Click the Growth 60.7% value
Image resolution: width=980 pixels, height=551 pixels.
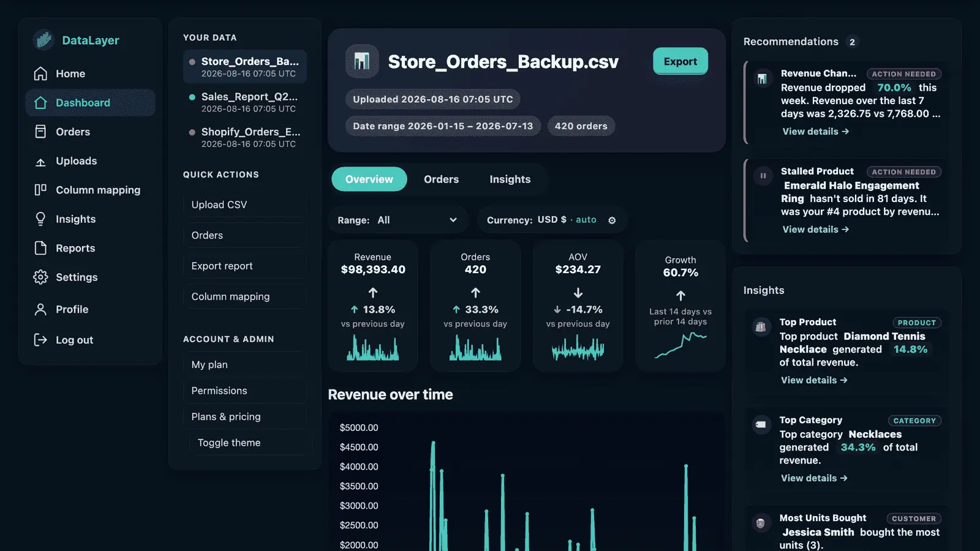click(680, 272)
